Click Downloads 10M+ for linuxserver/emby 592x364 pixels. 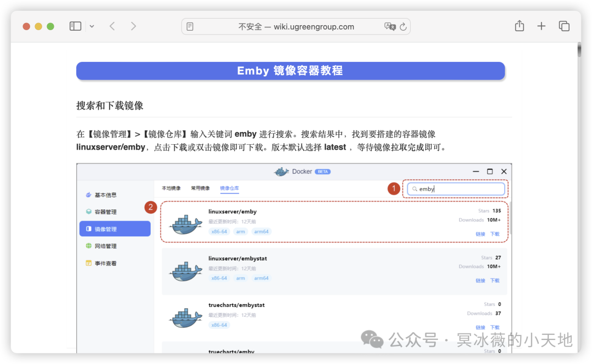(480, 220)
